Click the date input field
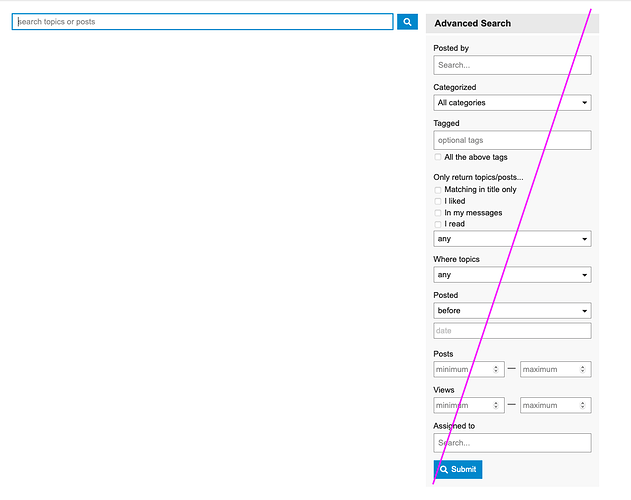Image resolution: width=631 pixels, height=500 pixels. point(512,331)
